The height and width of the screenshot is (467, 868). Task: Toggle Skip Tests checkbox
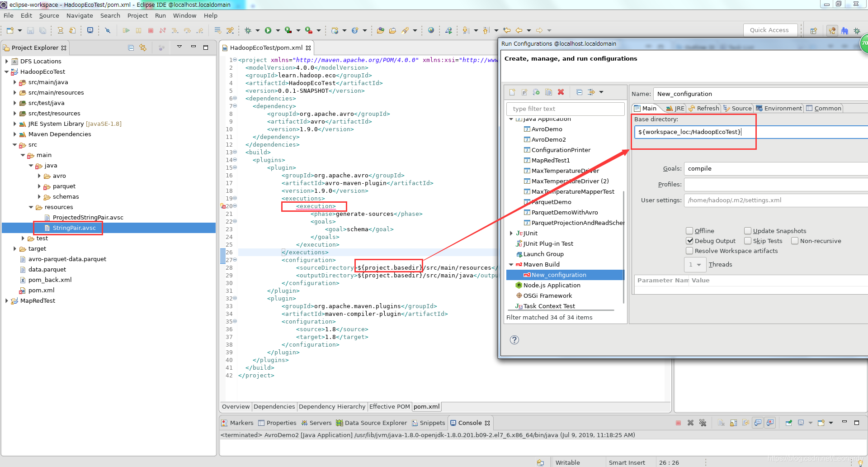(x=748, y=241)
